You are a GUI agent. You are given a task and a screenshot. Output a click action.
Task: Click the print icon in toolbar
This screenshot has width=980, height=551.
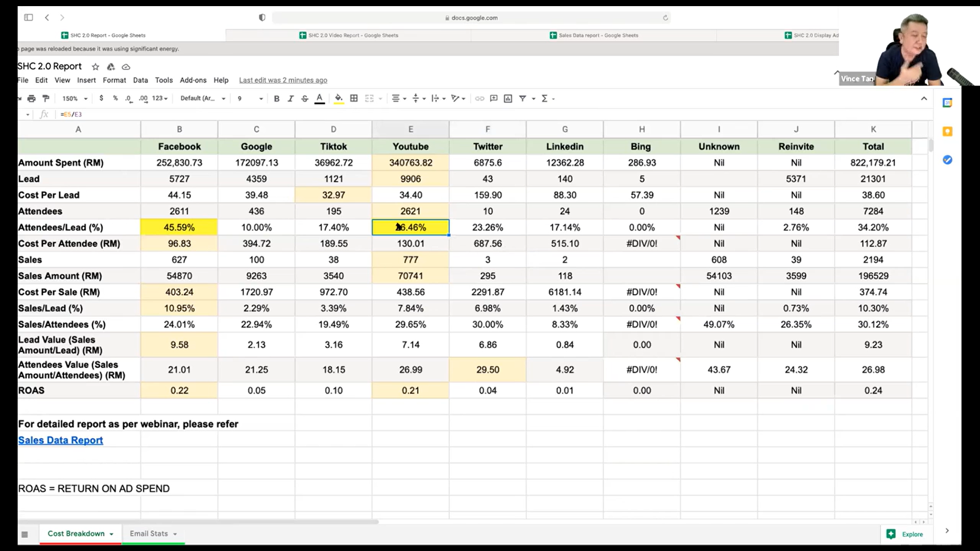click(x=32, y=99)
